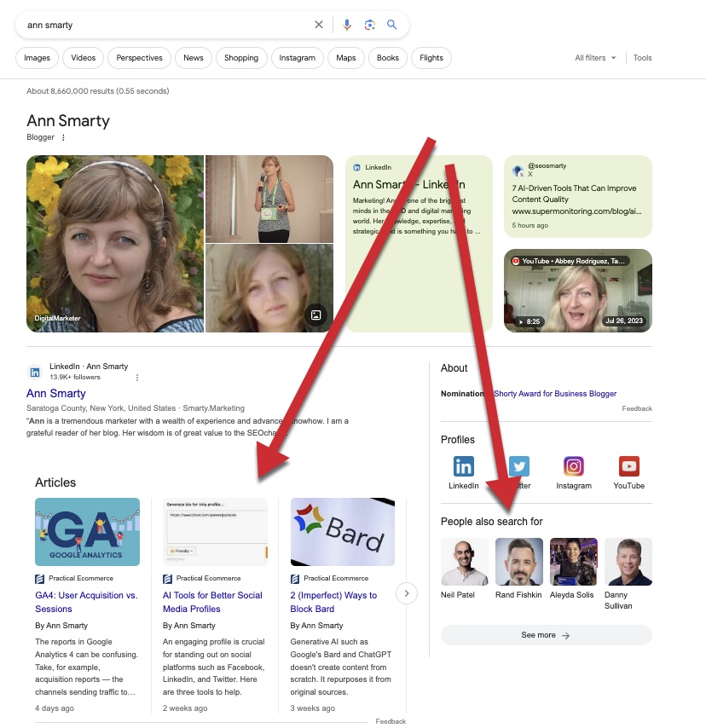The width and height of the screenshot is (706, 728).
Task: Clear the search box with the X icon
Action: (319, 25)
